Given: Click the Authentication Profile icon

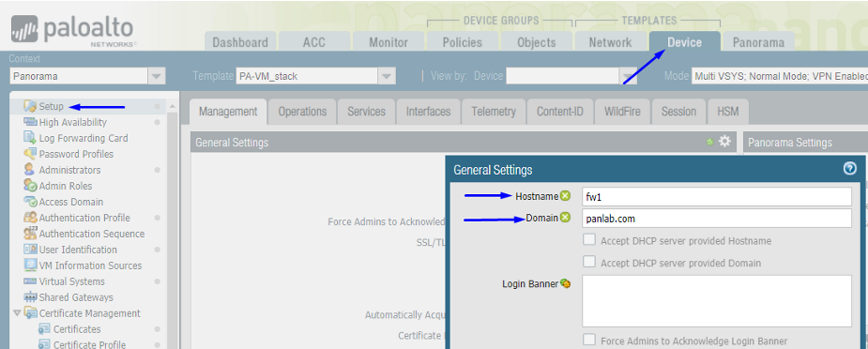Looking at the screenshot, I should tap(30, 218).
